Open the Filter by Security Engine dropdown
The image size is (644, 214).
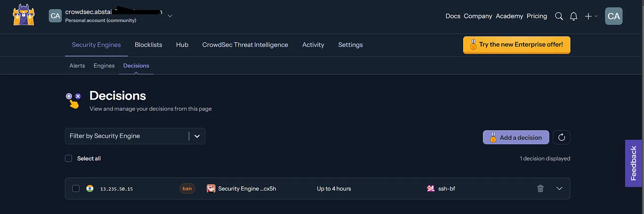coord(135,136)
